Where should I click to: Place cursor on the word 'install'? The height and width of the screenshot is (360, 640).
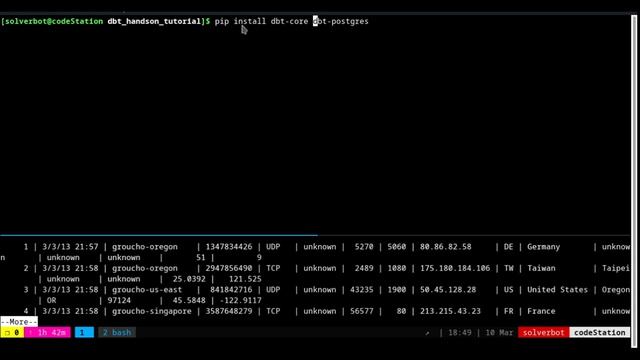pos(250,21)
